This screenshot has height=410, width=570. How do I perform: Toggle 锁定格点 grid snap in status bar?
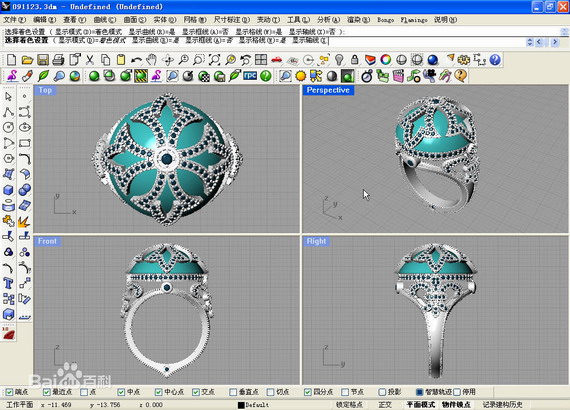(349, 405)
